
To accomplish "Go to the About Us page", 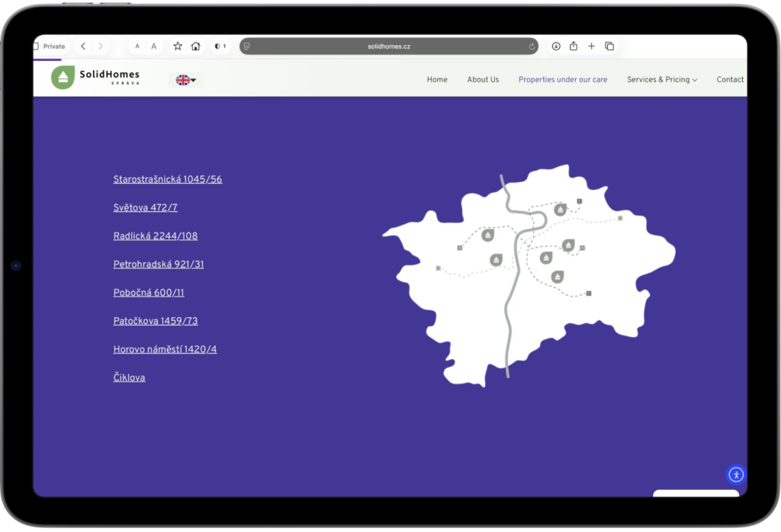I will (483, 79).
